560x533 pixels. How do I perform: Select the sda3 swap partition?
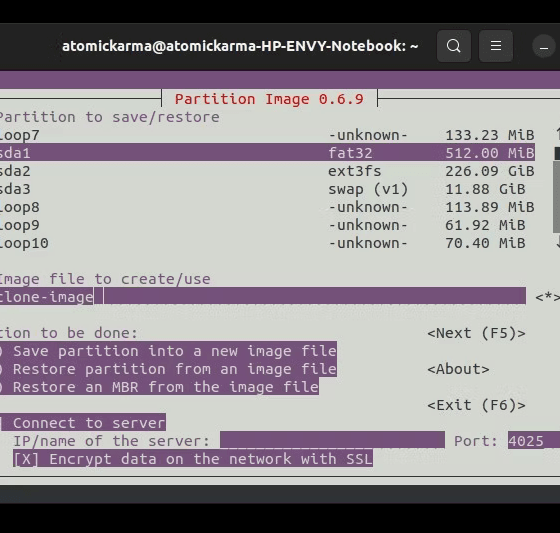[x=267, y=189]
